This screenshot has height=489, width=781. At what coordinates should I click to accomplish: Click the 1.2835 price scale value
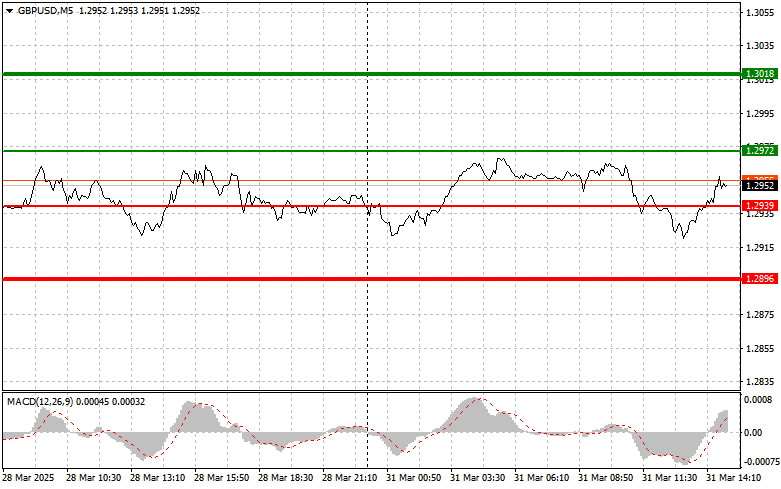760,382
